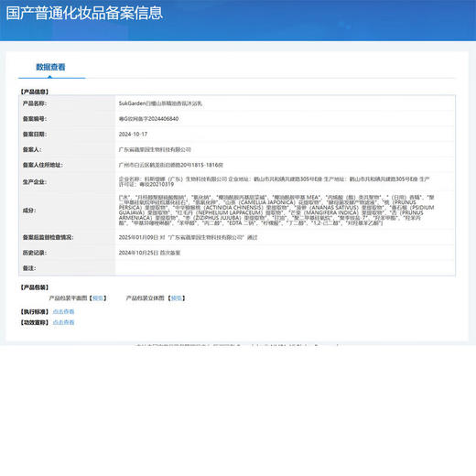The image size is (476, 476).
Task: Select the filing date 2024-10-17
Action: pos(133,135)
